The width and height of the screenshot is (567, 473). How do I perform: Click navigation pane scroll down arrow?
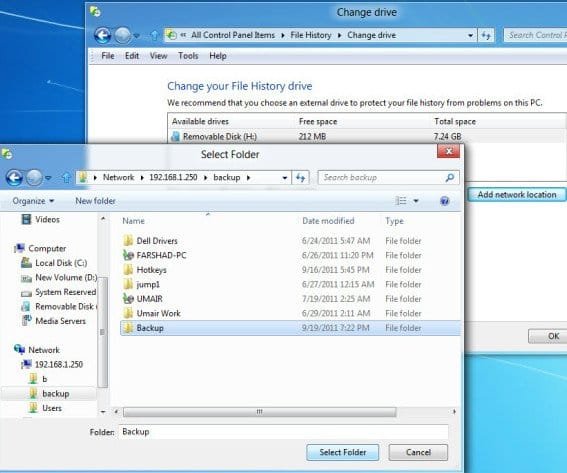pos(103,412)
